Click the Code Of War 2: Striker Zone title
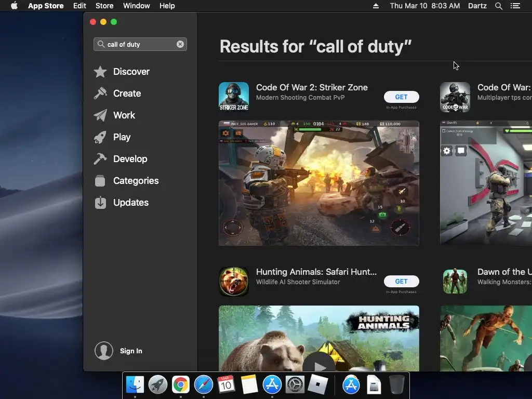This screenshot has height=399, width=532. 312,87
